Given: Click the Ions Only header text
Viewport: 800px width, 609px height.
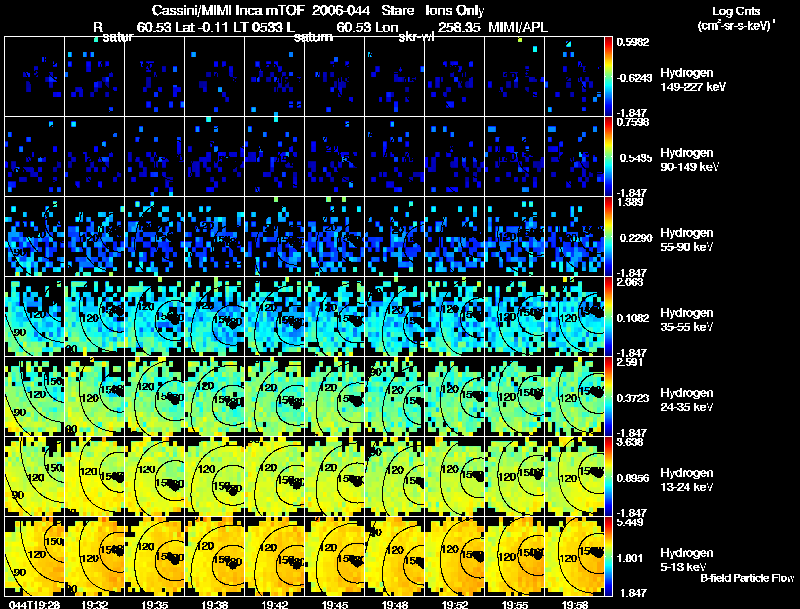Looking at the screenshot, I should pos(455,10).
